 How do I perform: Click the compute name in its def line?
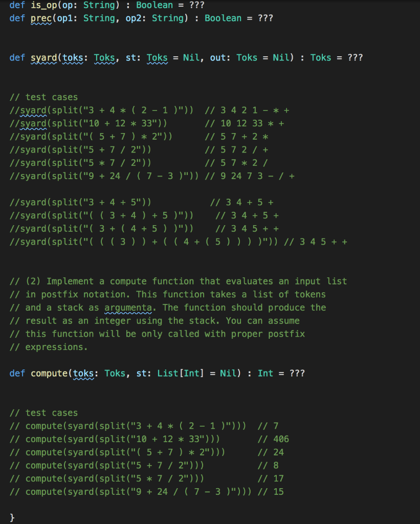pyautogui.click(x=49, y=374)
